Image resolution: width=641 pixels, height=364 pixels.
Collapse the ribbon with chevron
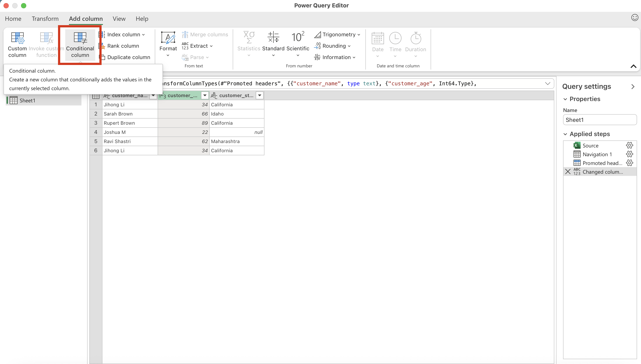pyautogui.click(x=633, y=66)
